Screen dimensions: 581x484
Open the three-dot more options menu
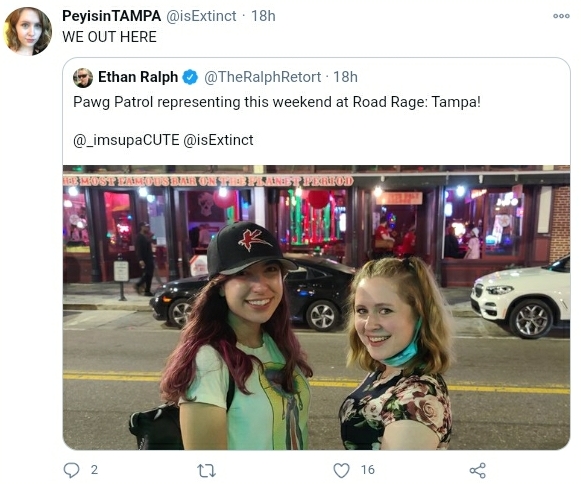click(x=561, y=16)
